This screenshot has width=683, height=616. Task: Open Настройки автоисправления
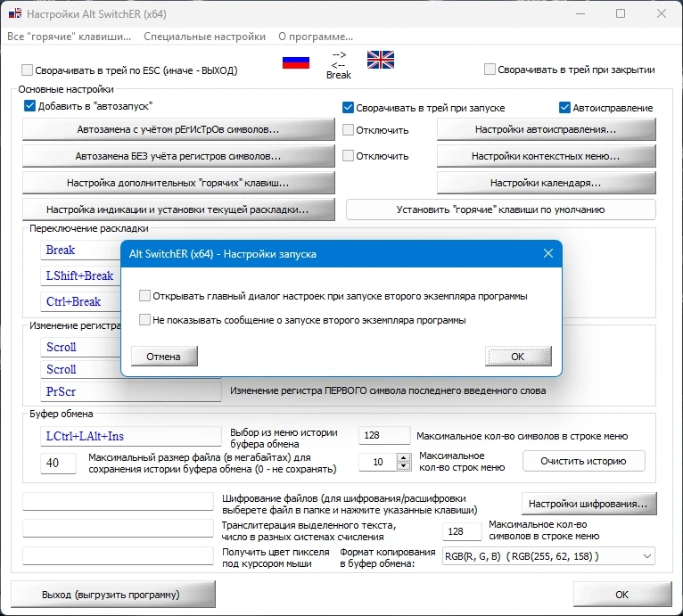point(546,129)
